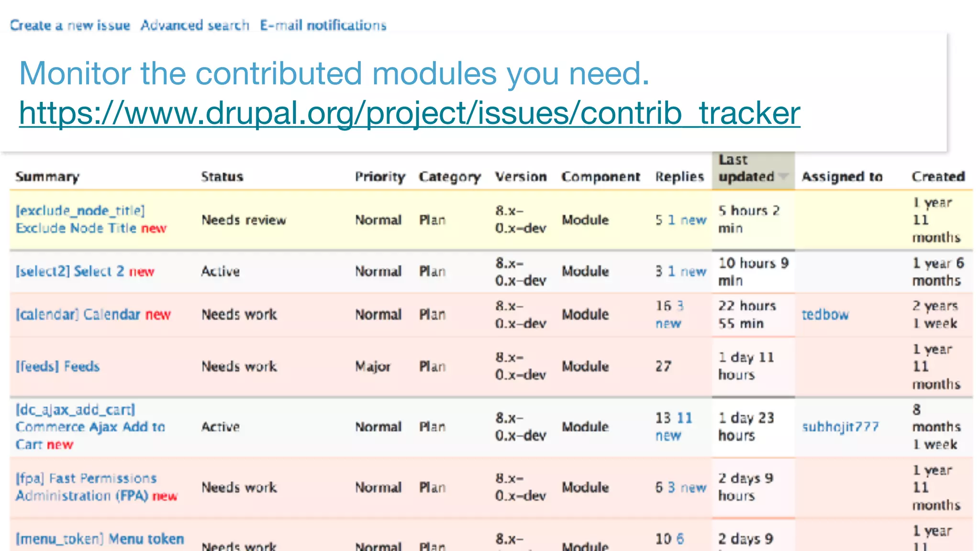980x551 pixels.
Task: Open the Feeds issue
Action: (x=57, y=366)
